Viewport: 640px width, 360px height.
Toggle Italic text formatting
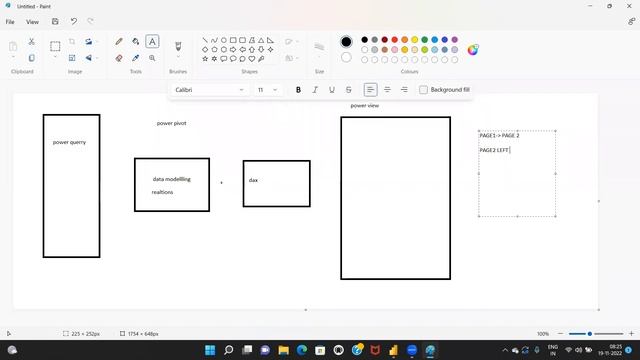pyautogui.click(x=315, y=90)
